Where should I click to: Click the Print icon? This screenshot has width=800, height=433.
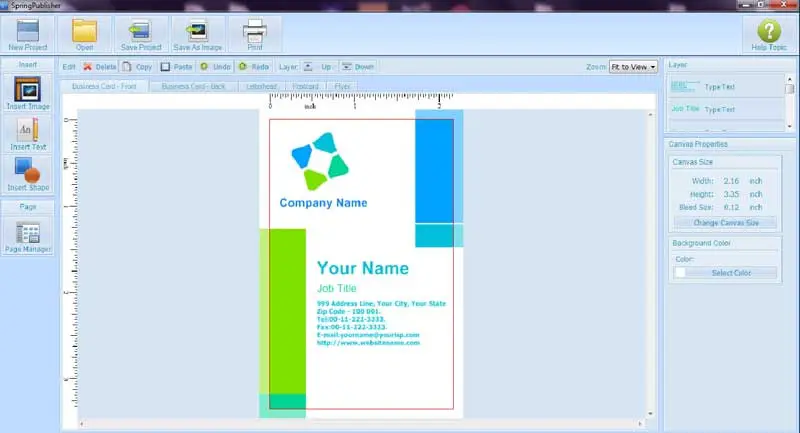253,31
